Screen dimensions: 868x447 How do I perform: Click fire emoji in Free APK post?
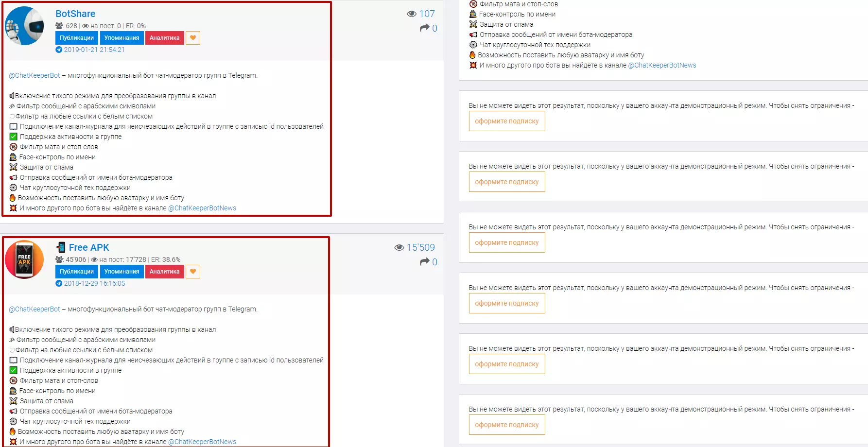[x=13, y=431]
